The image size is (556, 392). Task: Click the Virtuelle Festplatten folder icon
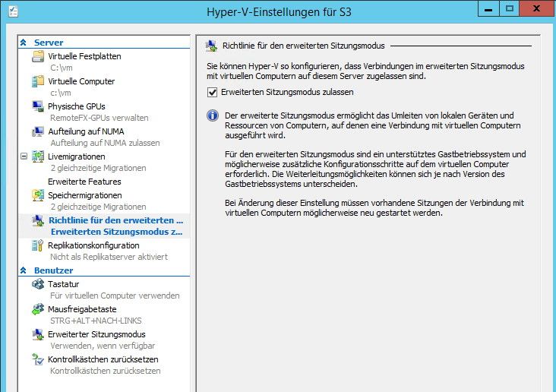tap(38, 56)
